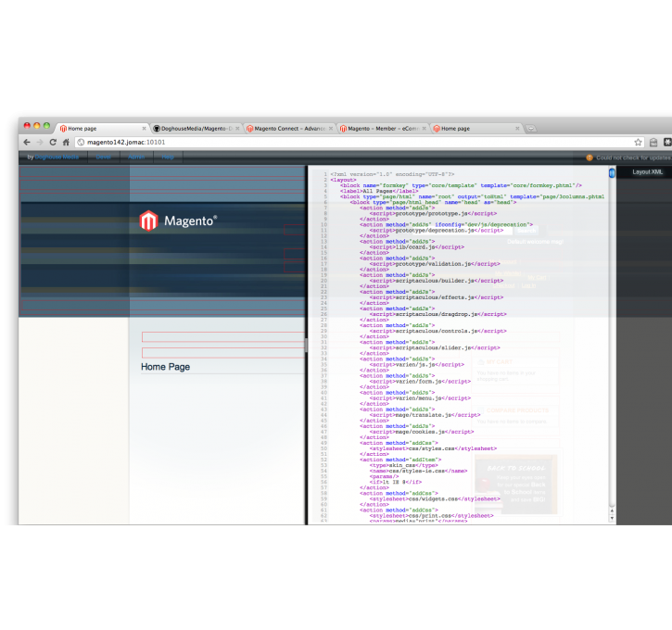Switch to the Magento - Member tab
This screenshot has width=672, height=630.
[x=383, y=129]
